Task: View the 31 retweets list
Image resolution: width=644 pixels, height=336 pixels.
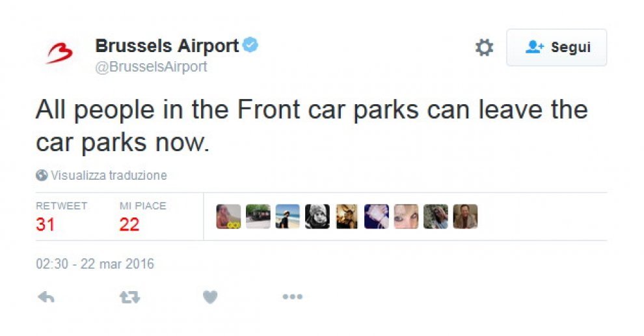Action: (45, 225)
